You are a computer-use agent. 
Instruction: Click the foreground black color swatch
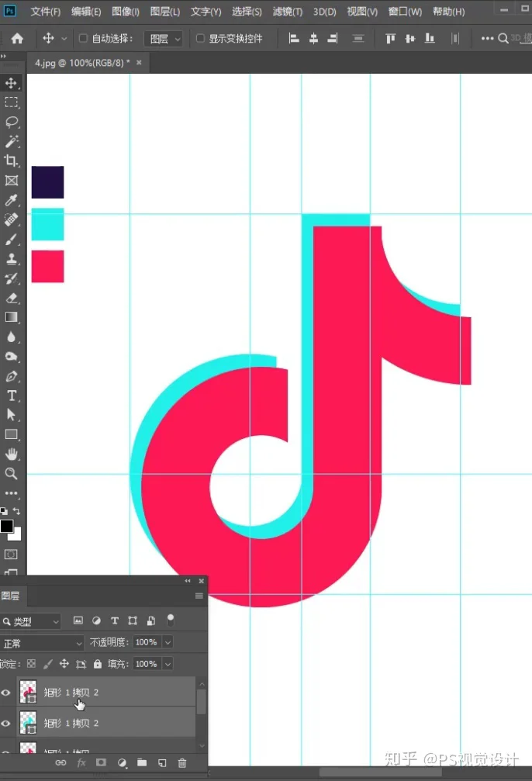(x=6, y=526)
